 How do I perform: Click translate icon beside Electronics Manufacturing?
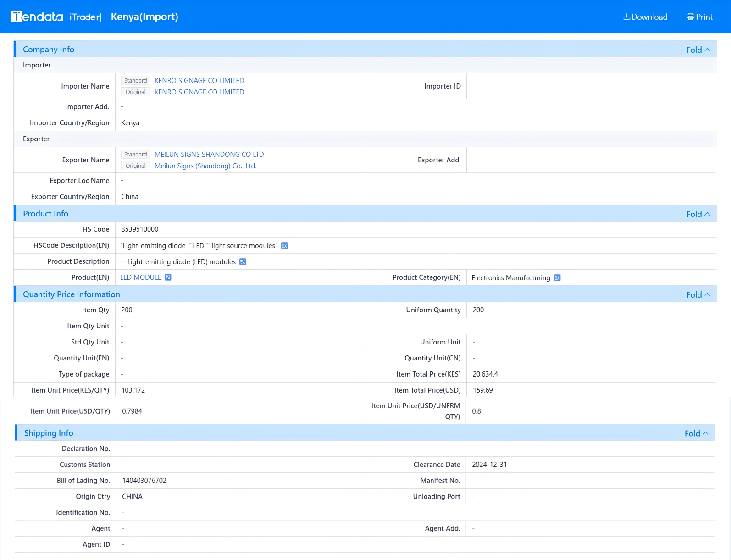click(x=557, y=278)
